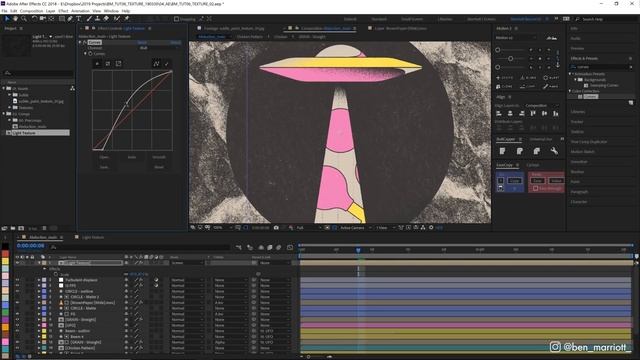Screen dimensions: 640x360
Task: Select the Puppet Pin tool
Action: pyautogui.click(x=127, y=19)
